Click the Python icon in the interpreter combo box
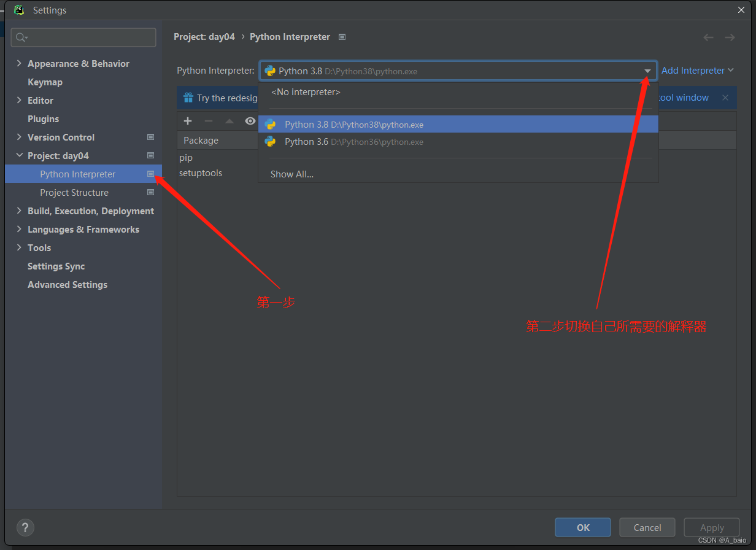The width and height of the screenshot is (756, 550). 270,71
